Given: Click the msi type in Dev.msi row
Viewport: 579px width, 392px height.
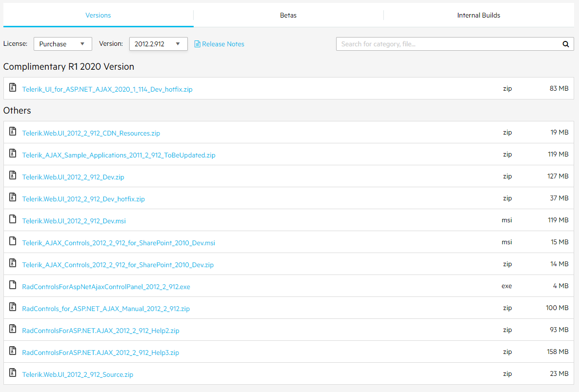Looking at the screenshot, I should (507, 220).
